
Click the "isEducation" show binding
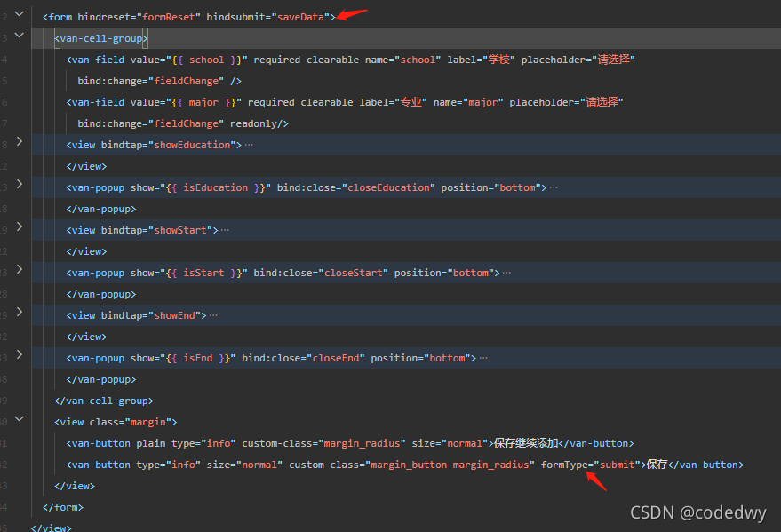pyautogui.click(x=215, y=187)
